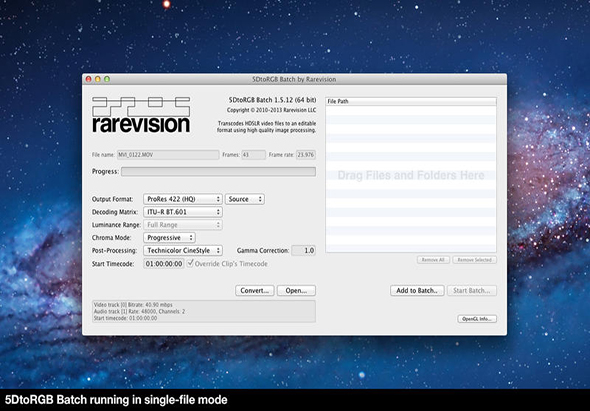Click the OpenGL Info... button
590x411 pixels.
pos(477,319)
